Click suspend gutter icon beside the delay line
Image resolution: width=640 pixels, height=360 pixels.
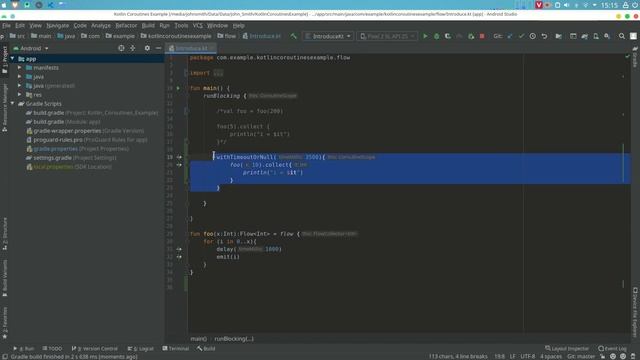179,249
